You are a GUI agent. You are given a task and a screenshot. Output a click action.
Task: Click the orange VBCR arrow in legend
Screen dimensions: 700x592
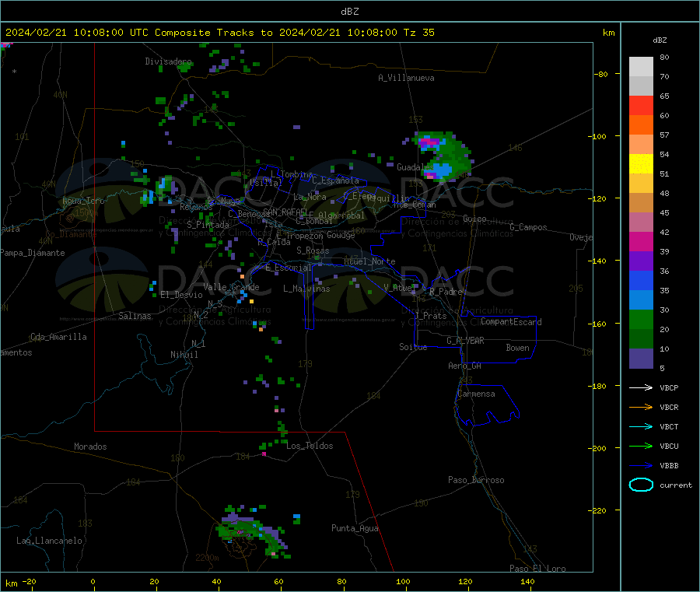click(x=641, y=407)
